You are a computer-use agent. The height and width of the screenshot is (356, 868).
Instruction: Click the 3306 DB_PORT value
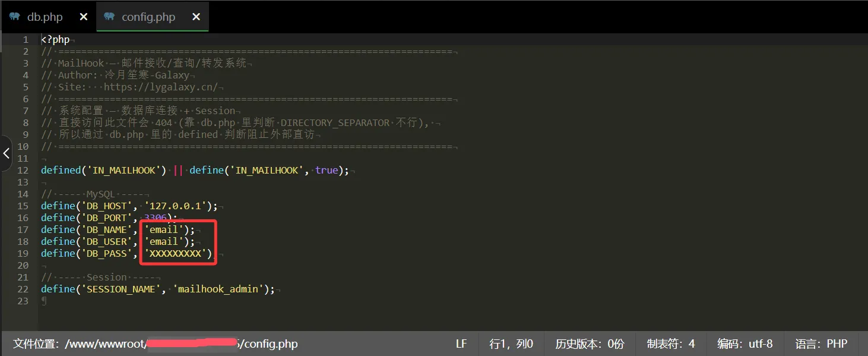(x=156, y=218)
